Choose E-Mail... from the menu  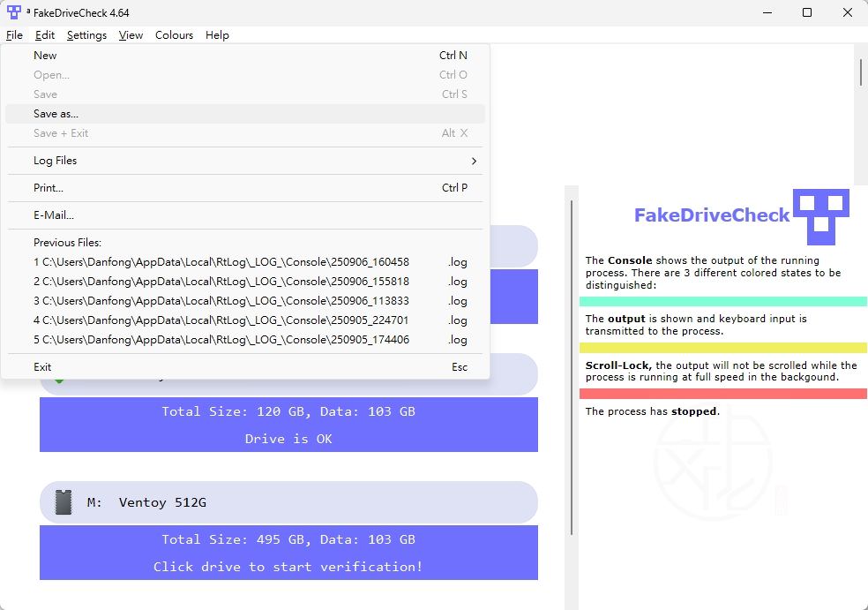click(245, 215)
